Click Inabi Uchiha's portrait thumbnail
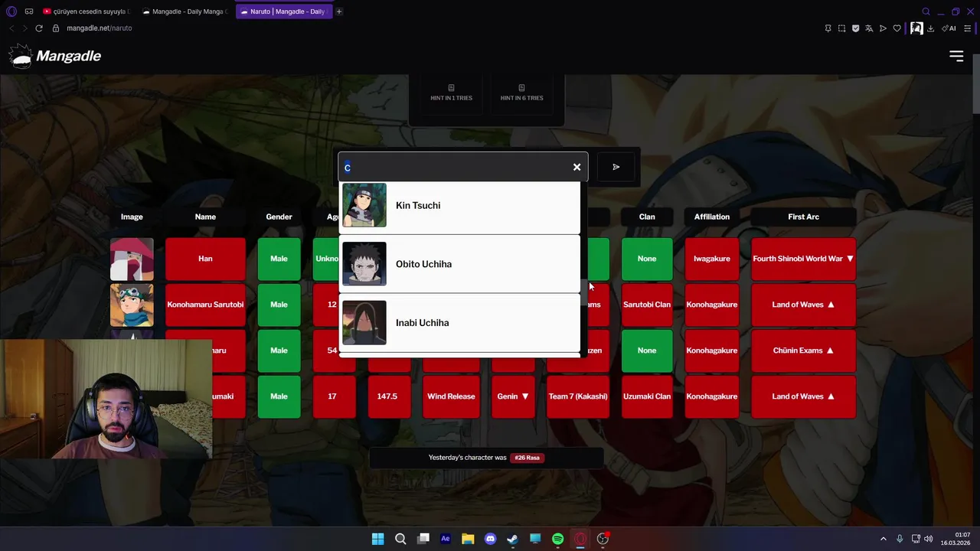The height and width of the screenshot is (551, 980). 364,322
